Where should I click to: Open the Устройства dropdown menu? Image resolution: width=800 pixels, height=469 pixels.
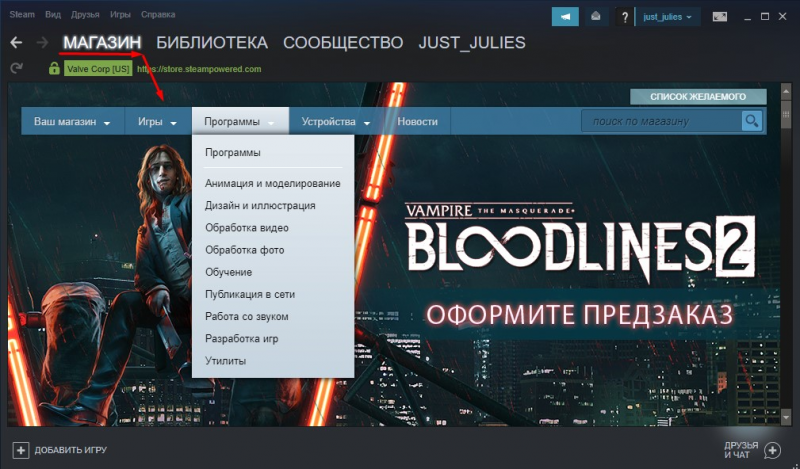coord(335,121)
